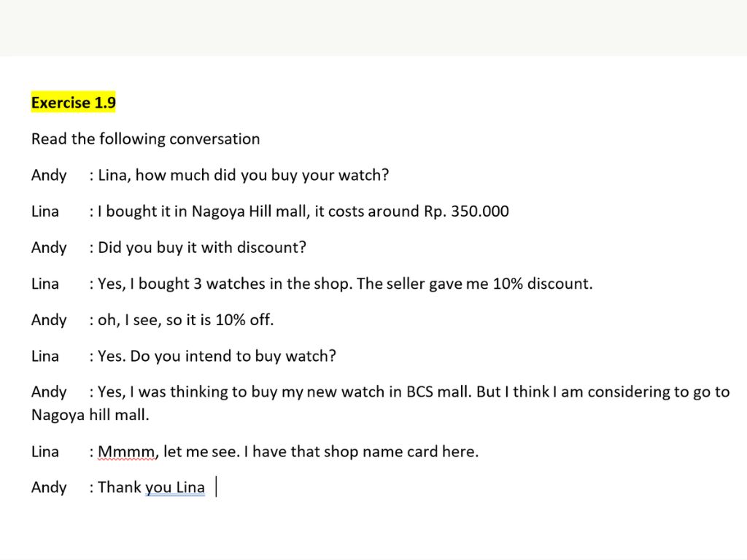Click the words "considering to go to"
The height and width of the screenshot is (560, 747).
(x=658, y=392)
